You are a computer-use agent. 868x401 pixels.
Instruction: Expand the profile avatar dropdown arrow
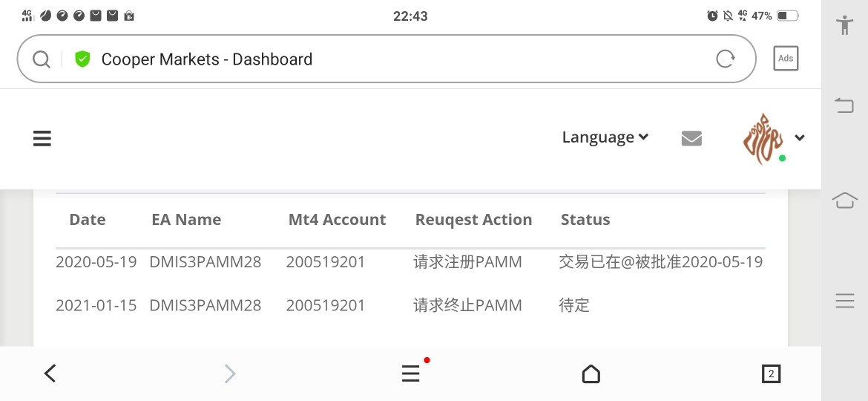pyautogui.click(x=800, y=137)
